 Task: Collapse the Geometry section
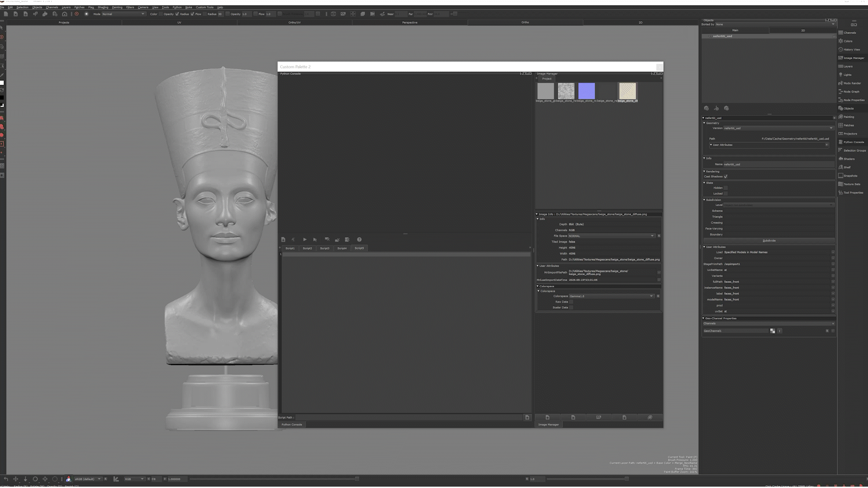(x=704, y=123)
